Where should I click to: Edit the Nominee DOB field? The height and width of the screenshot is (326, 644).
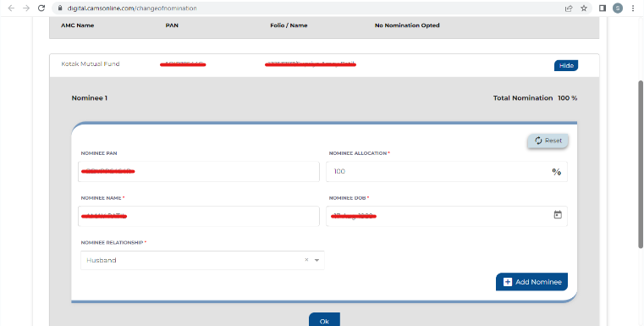point(447,216)
